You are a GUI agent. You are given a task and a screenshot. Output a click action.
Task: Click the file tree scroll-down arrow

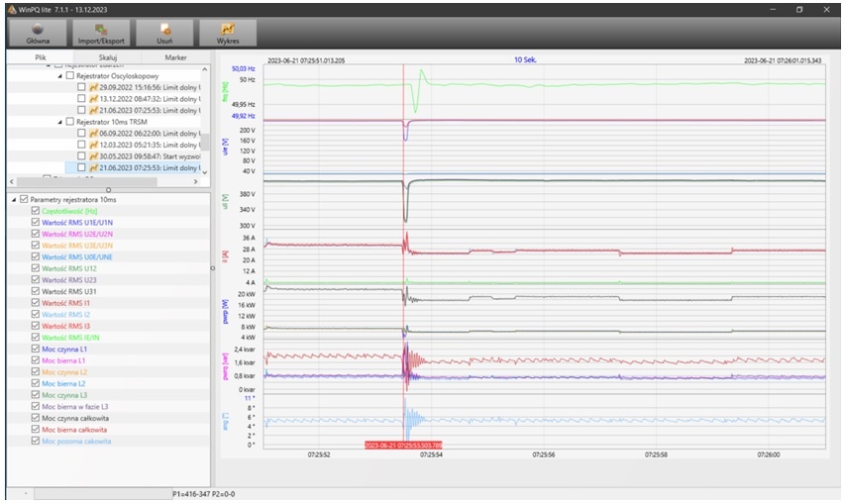tap(204, 172)
